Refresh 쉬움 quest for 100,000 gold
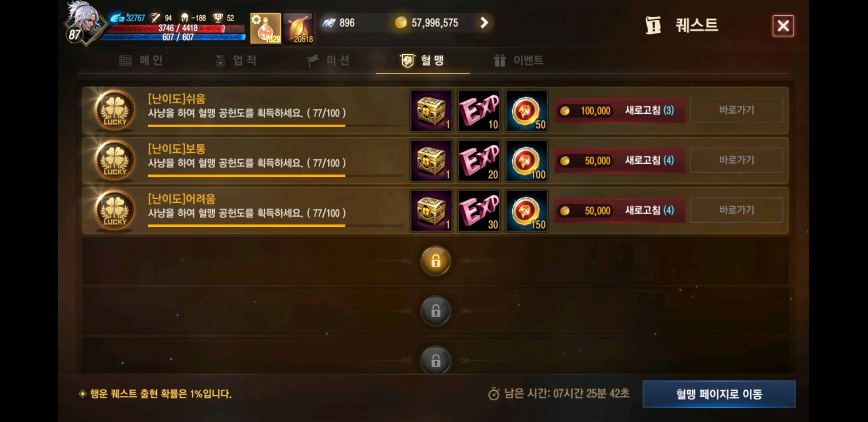Image resolution: width=868 pixels, height=422 pixels. (620, 111)
